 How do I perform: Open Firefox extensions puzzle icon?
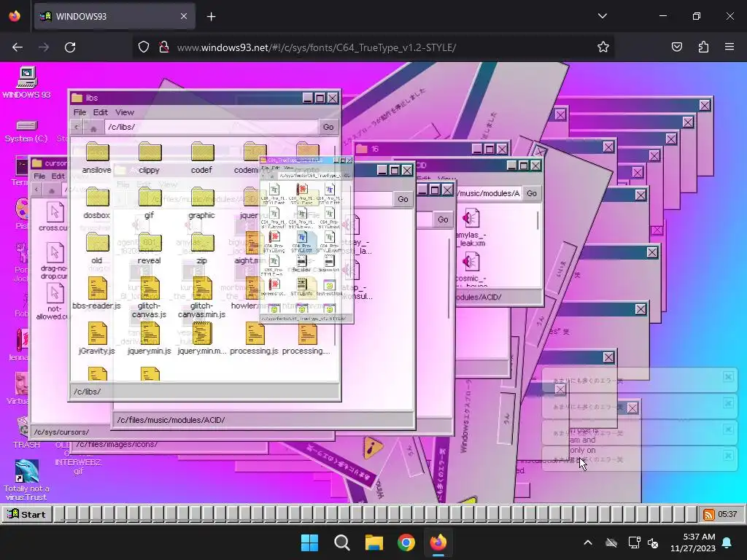tap(703, 47)
